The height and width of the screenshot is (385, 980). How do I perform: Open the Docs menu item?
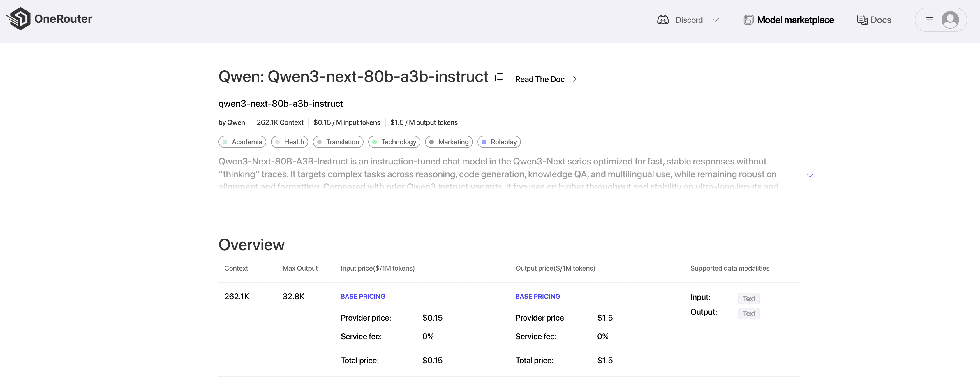point(880,20)
